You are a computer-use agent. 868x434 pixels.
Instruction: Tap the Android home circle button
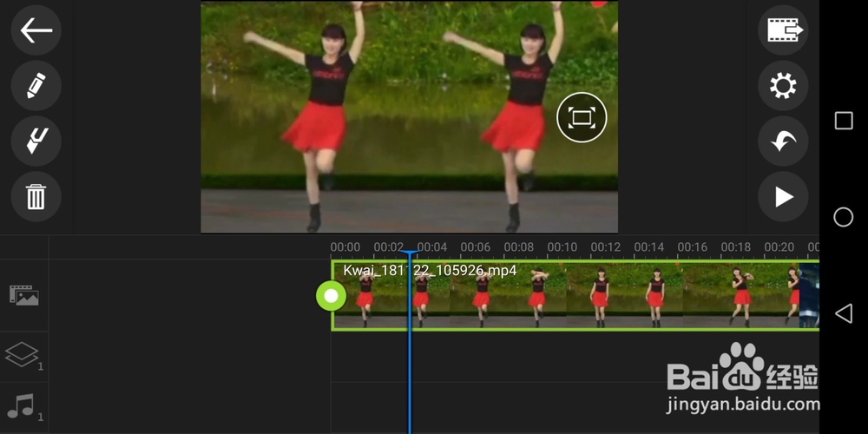(844, 217)
